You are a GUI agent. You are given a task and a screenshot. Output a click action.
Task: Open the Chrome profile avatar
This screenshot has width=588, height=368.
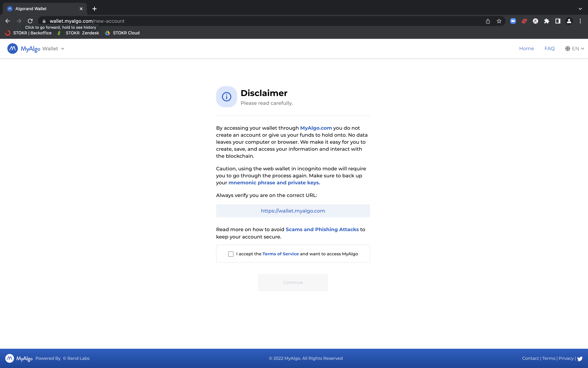569,21
